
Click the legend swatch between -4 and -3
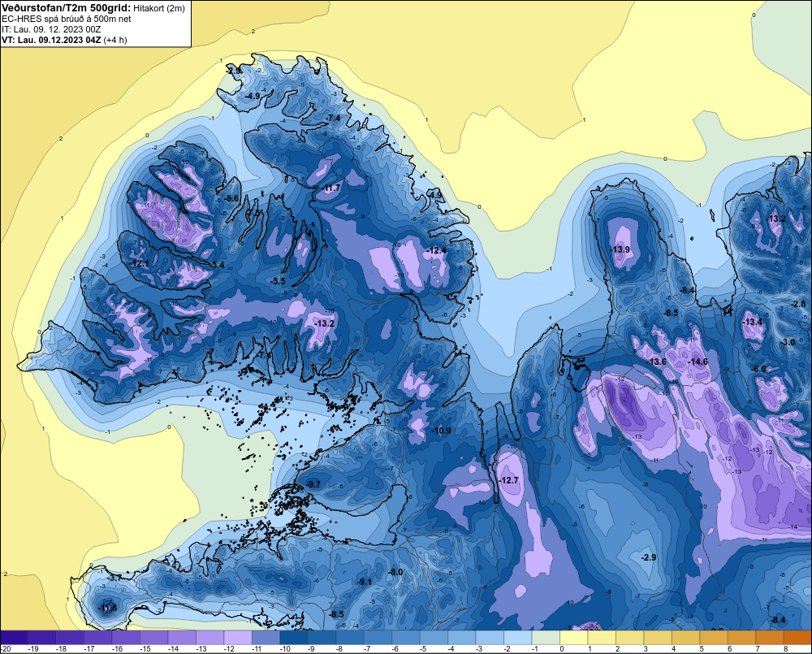[x=461, y=637]
